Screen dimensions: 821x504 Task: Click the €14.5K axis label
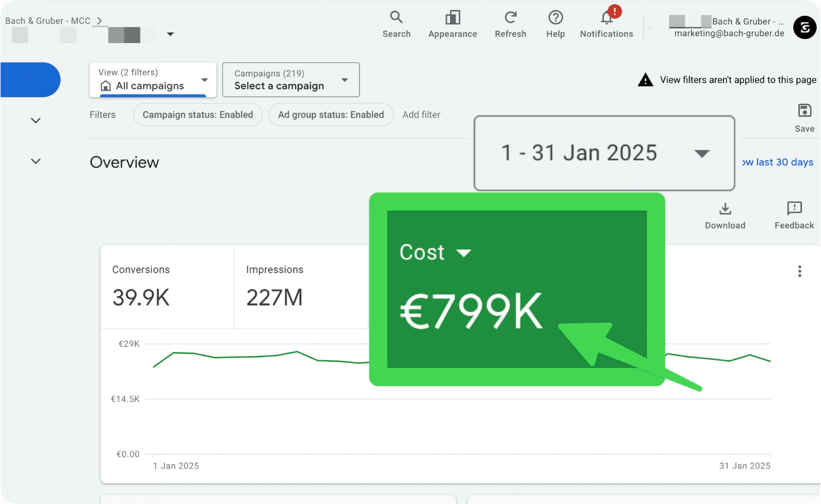tap(125, 399)
